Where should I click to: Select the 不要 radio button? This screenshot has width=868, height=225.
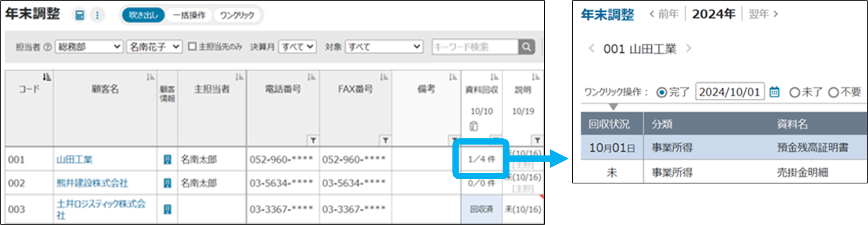coord(833,92)
